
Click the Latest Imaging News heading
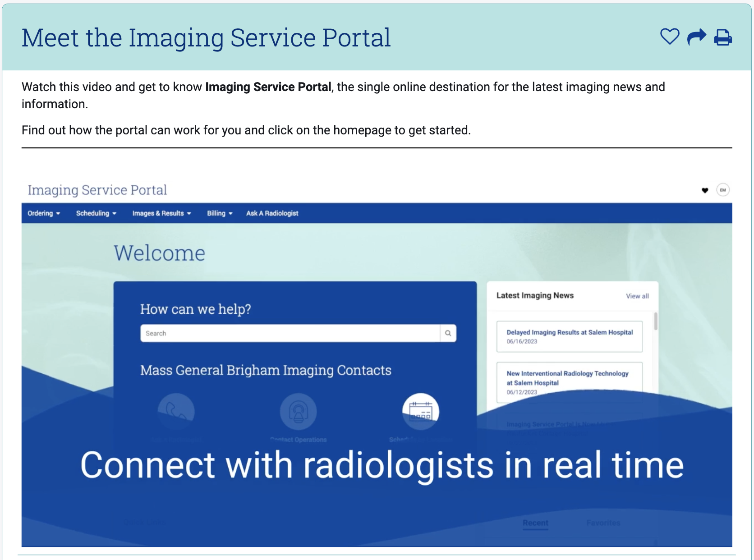click(x=535, y=295)
